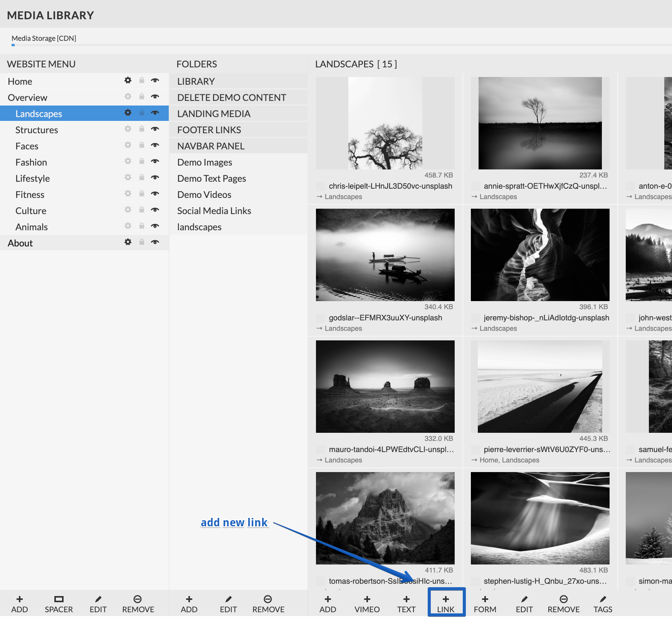Screen dimensions: 672x618
Task: Tick checkbox beside chris-leipelt filename
Action: [x=321, y=186]
